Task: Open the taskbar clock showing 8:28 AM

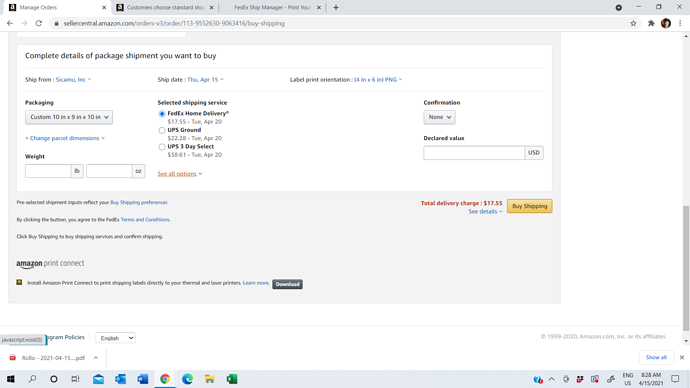Action: pos(651,379)
